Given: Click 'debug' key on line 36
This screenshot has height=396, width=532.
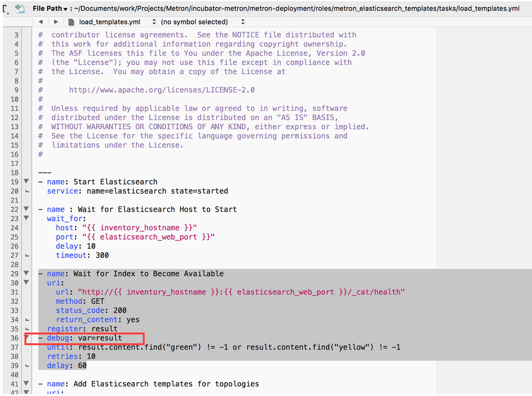Looking at the screenshot, I should 58,338.
